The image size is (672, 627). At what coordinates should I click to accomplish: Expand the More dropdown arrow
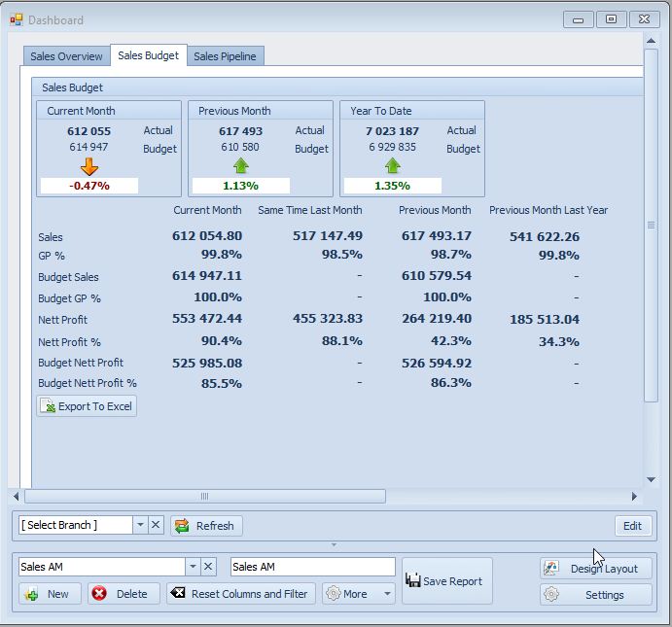(387, 594)
